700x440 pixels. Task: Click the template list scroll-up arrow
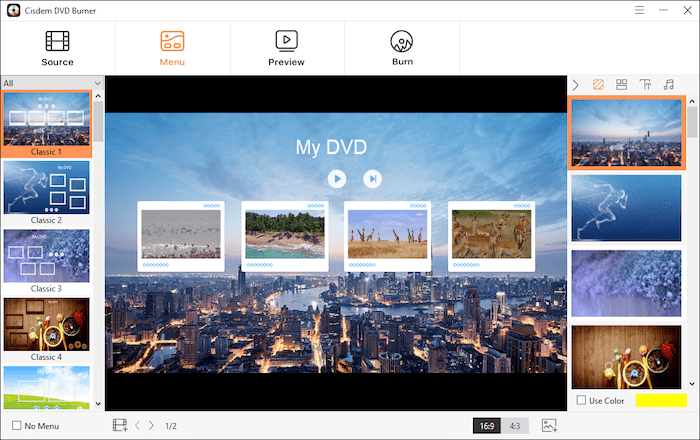pyautogui.click(x=98, y=96)
